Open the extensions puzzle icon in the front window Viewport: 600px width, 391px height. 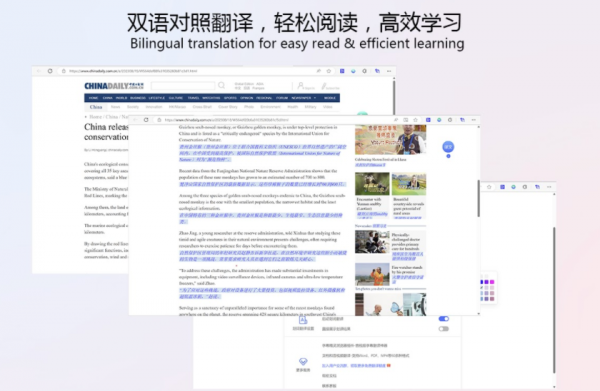click(x=450, y=120)
